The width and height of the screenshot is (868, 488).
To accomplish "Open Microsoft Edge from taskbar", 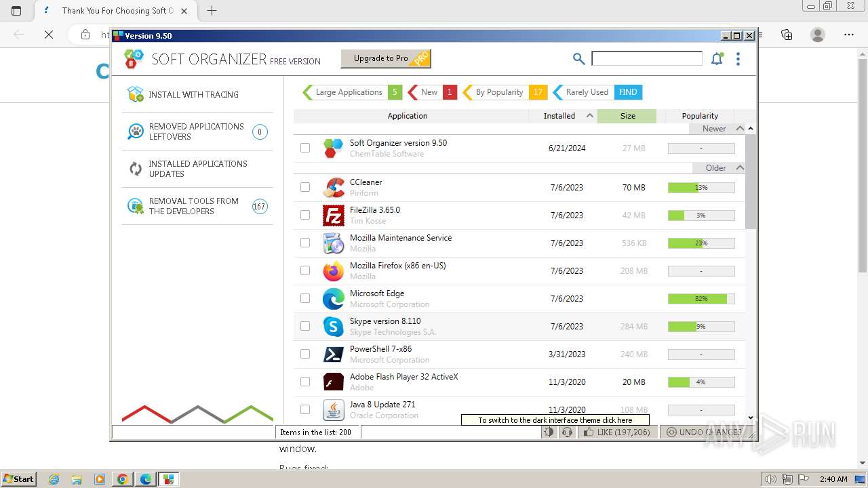I will 146,479.
